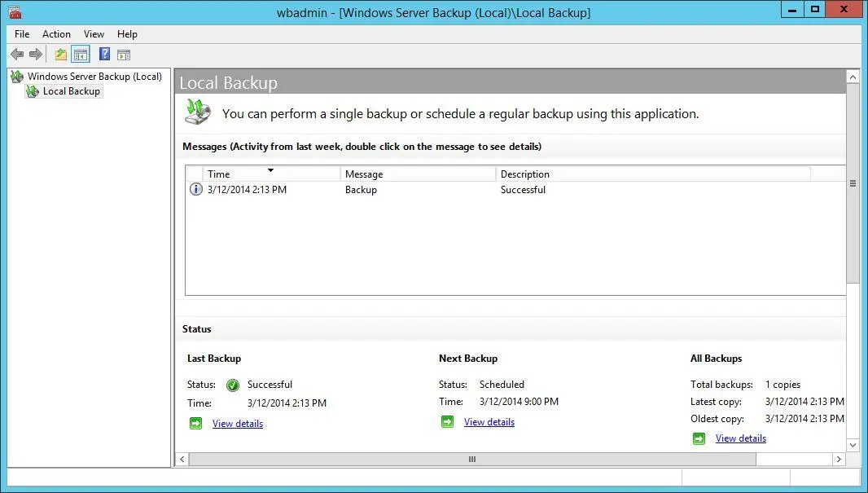
Task: Select Windows Server Backup (Local) tree node
Action: coord(94,77)
